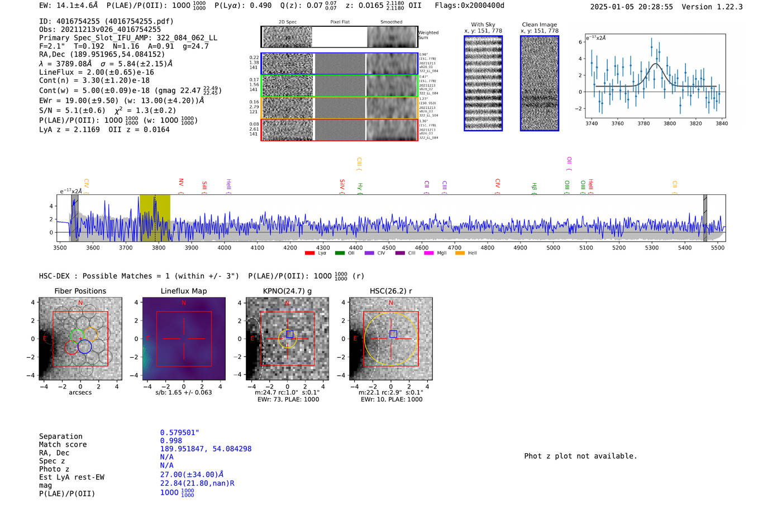Click the blue-violet CIV legend swatch
This screenshot has height=532, width=782.
(x=369, y=253)
